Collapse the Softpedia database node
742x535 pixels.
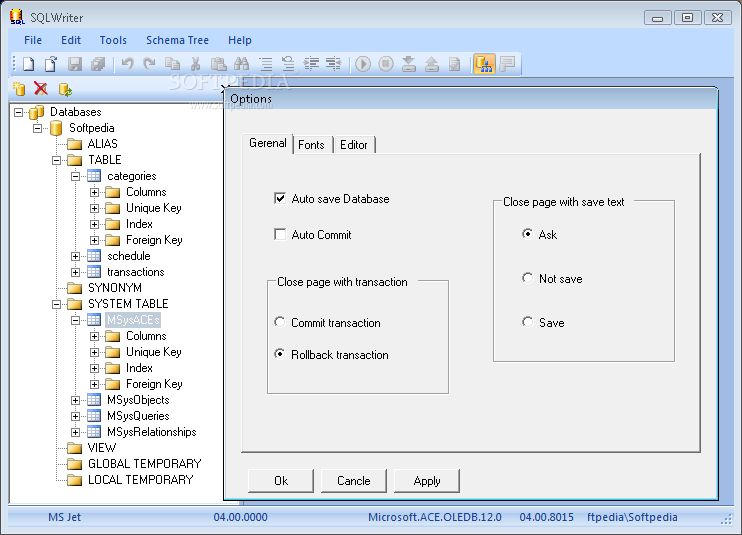click(x=37, y=128)
